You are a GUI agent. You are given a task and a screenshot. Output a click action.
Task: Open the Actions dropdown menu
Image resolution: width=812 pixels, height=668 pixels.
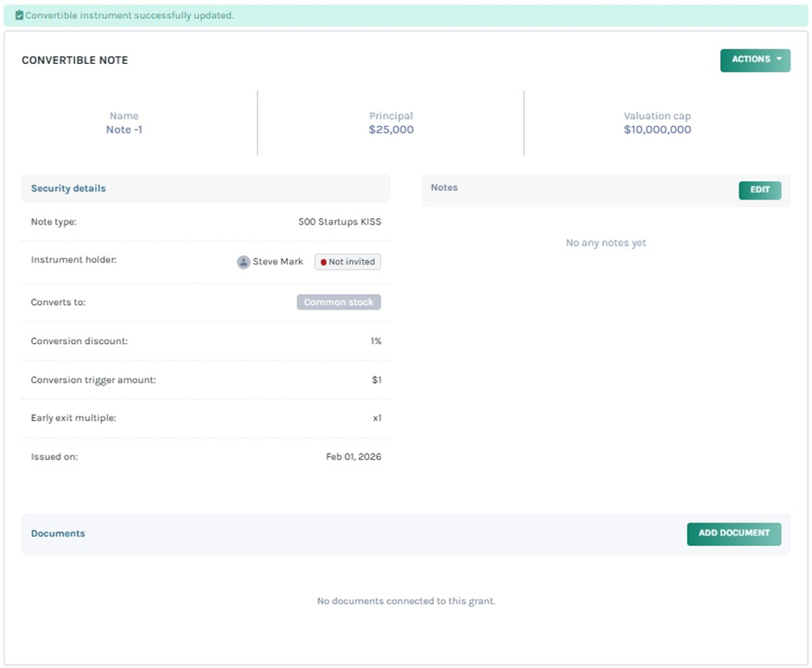point(754,60)
